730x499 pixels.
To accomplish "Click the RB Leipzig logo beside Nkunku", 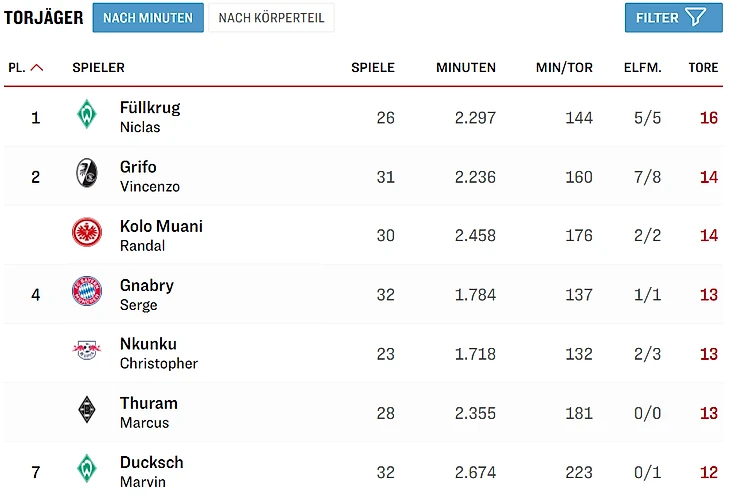I will tap(87, 352).
